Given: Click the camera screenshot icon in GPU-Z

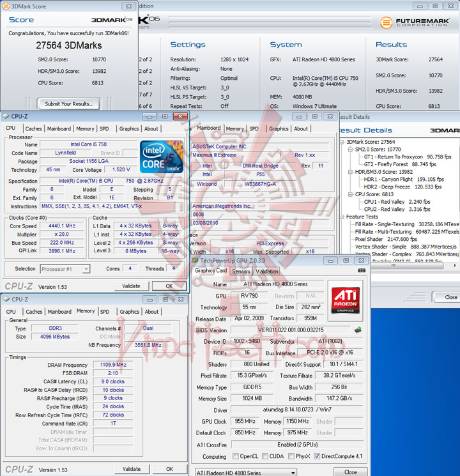Looking at the screenshot, I should [x=362, y=270].
